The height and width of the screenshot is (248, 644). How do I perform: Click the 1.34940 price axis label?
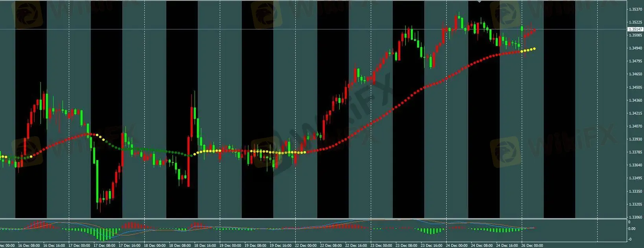tap(636, 48)
